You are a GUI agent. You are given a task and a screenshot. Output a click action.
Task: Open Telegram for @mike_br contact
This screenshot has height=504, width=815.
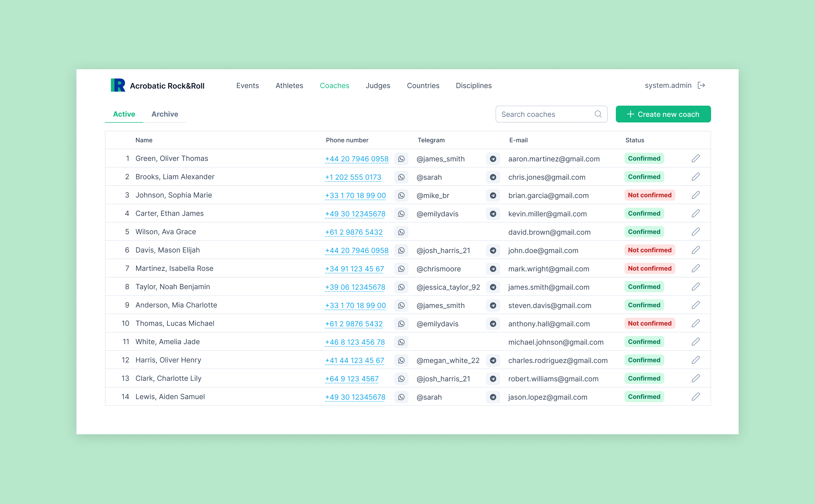pos(493,195)
